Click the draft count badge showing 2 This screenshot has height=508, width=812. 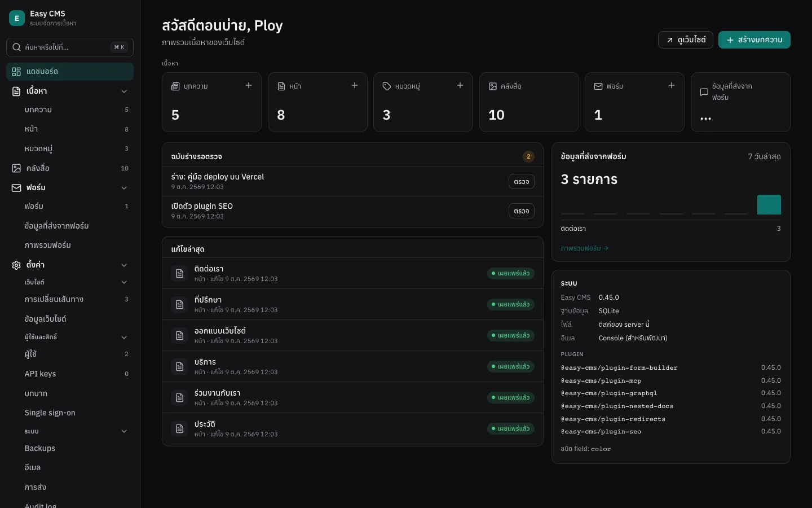click(x=528, y=156)
